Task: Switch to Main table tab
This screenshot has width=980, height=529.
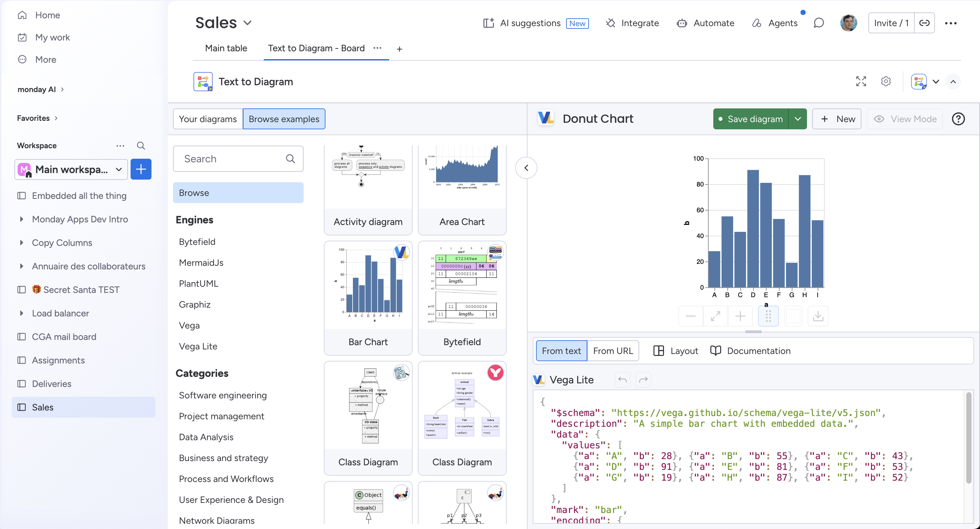Action: click(x=226, y=48)
